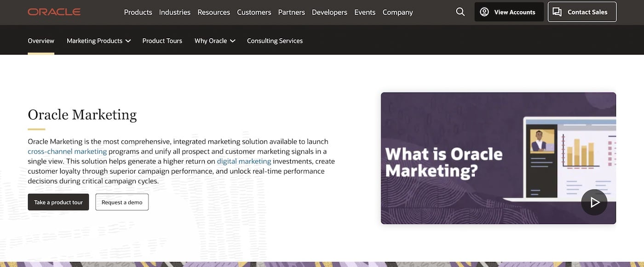Image resolution: width=644 pixels, height=267 pixels.
Task: Play the What is Oracle Marketing video
Action: click(594, 202)
